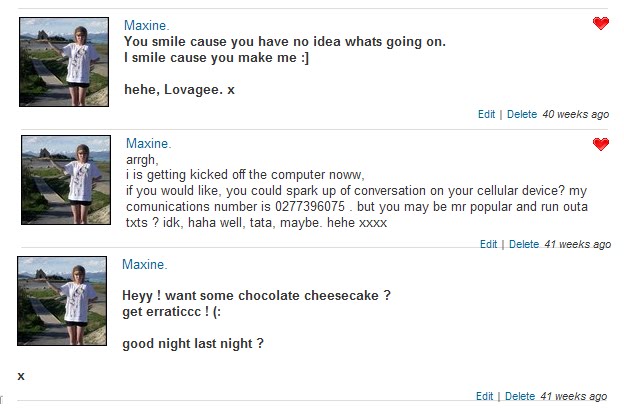Edit the comment posted 40 weeks ago
This screenshot has height=409, width=624.
tap(486, 115)
